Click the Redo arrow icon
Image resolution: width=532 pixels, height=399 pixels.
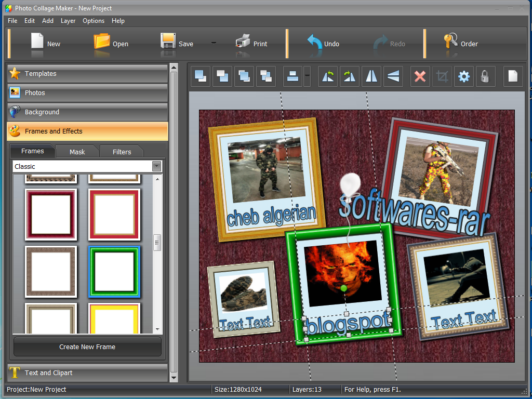point(380,43)
